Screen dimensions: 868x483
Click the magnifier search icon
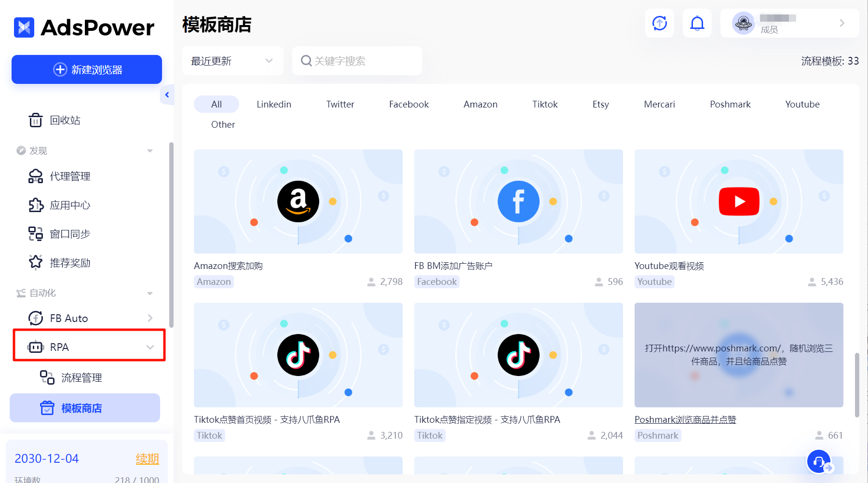306,61
